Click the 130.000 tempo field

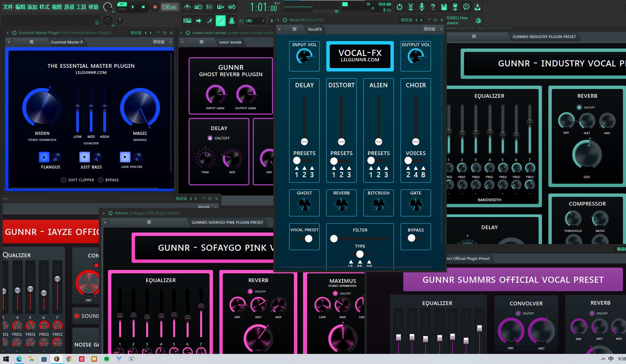170,7
